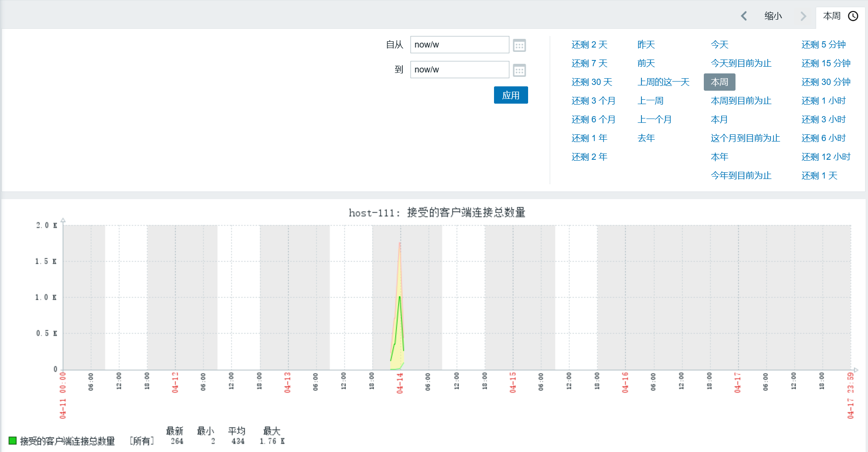The width and height of the screenshot is (868, 452).
Task: Choose 还剩 30 分钟 range
Action: [x=826, y=82]
